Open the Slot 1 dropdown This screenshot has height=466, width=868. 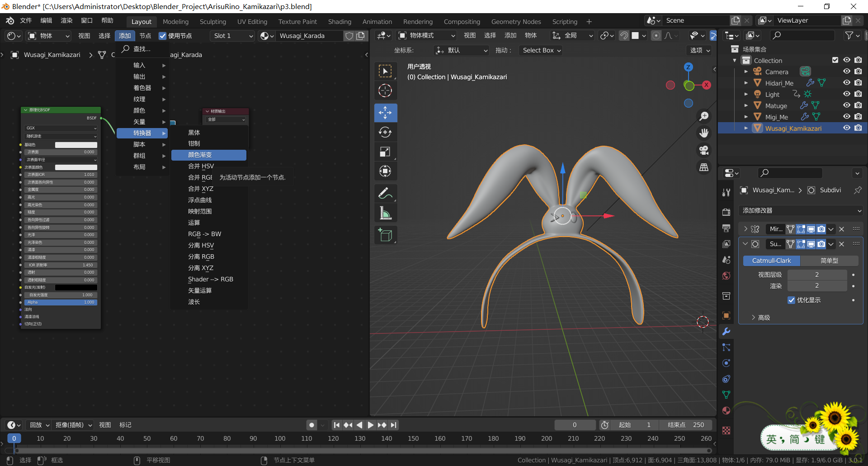[232, 36]
